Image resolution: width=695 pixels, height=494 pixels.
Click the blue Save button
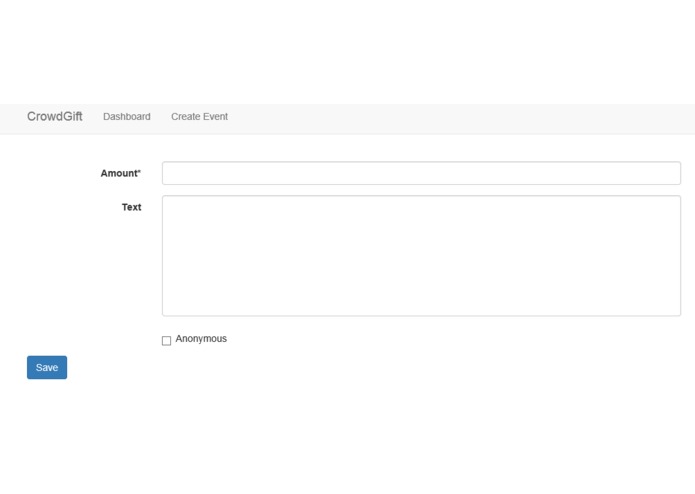point(47,367)
